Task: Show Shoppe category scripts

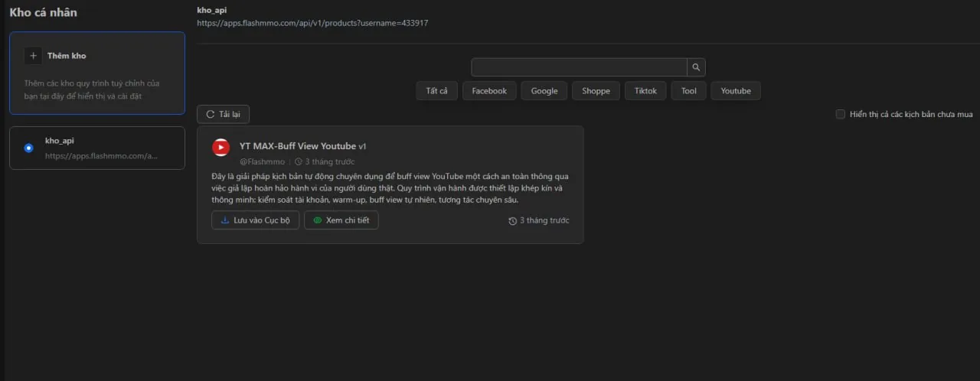Action: pyautogui.click(x=596, y=91)
